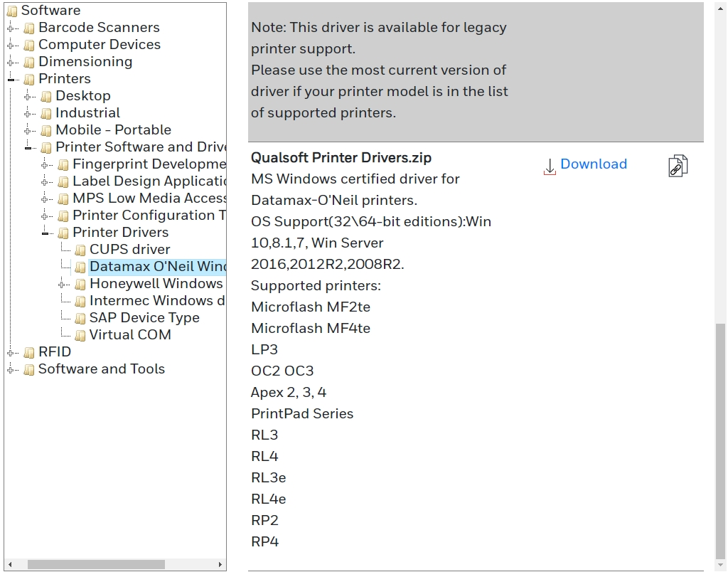The width and height of the screenshot is (728, 572).
Task: Expand the Mobile - Portable node
Action: tap(28, 131)
